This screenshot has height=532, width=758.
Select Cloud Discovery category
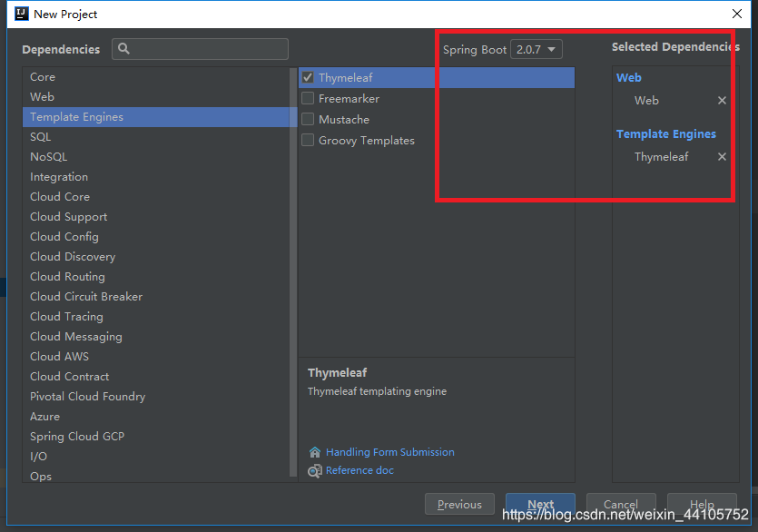(x=156, y=257)
